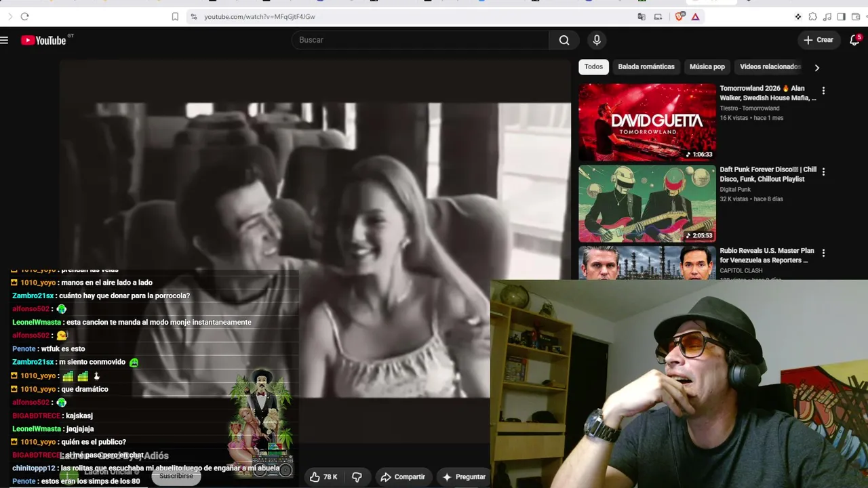Click the cast icon in address bar
The image size is (868, 488).
[x=658, y=16]
